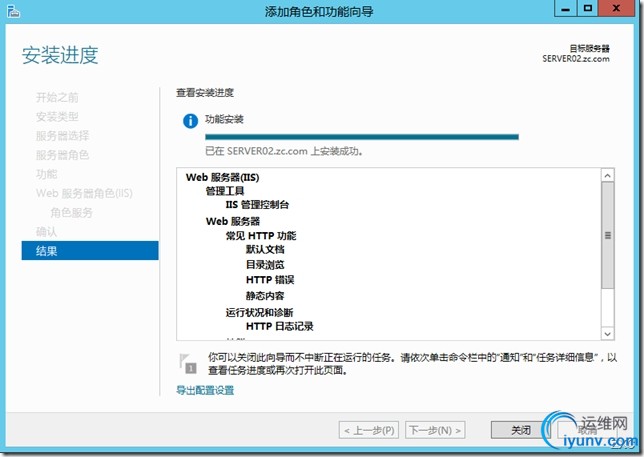Select the 服务器选择 step in the sidebar
This screenshot has width=644, height=457.
coord(62,135)
